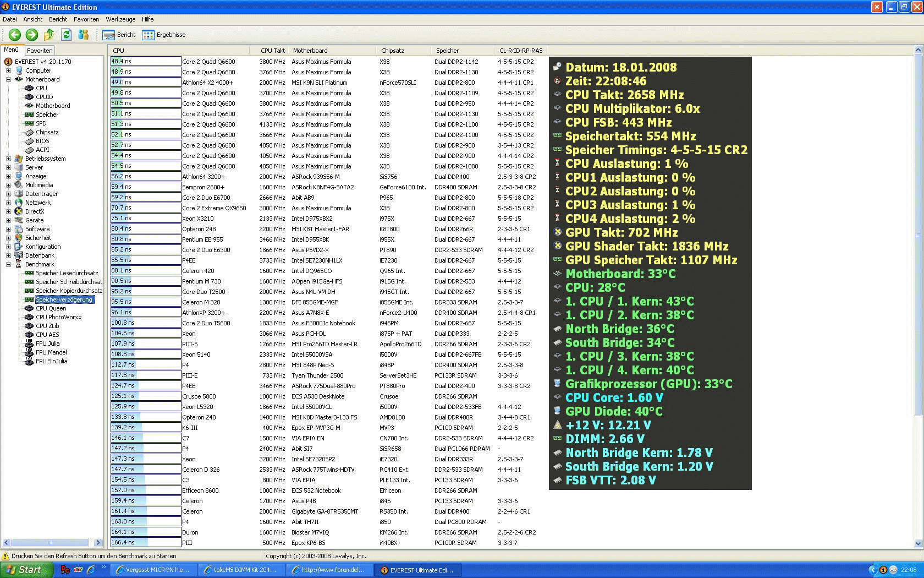924x578 pixels.
Task: Expand the Betriebssystem tree node
Action: coord(8,159)
